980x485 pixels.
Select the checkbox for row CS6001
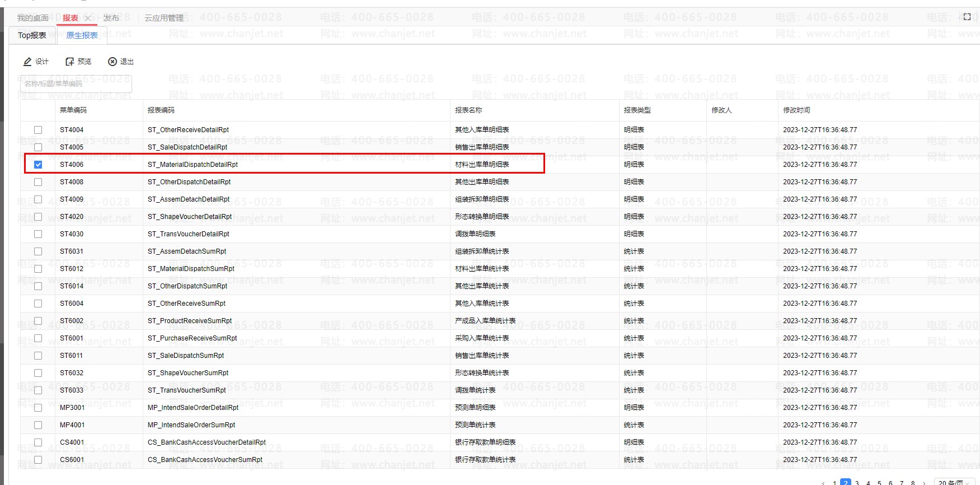[38, 460]
